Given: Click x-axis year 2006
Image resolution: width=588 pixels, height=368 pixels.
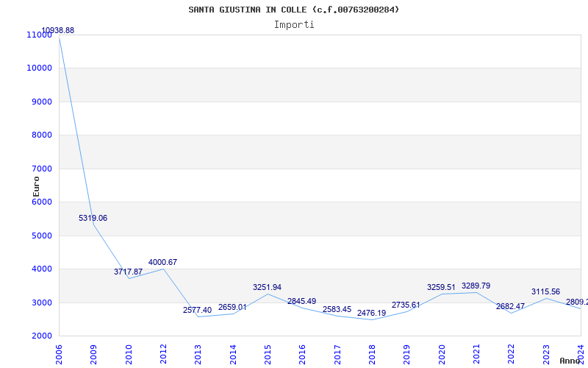Looking at the screenshot, I should click(59, 355).
